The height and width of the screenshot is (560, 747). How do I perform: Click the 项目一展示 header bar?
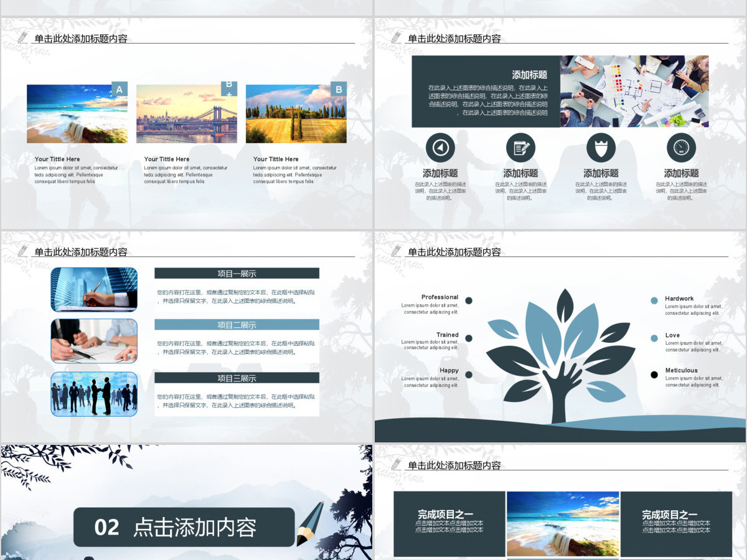click(x=237, y=273)
